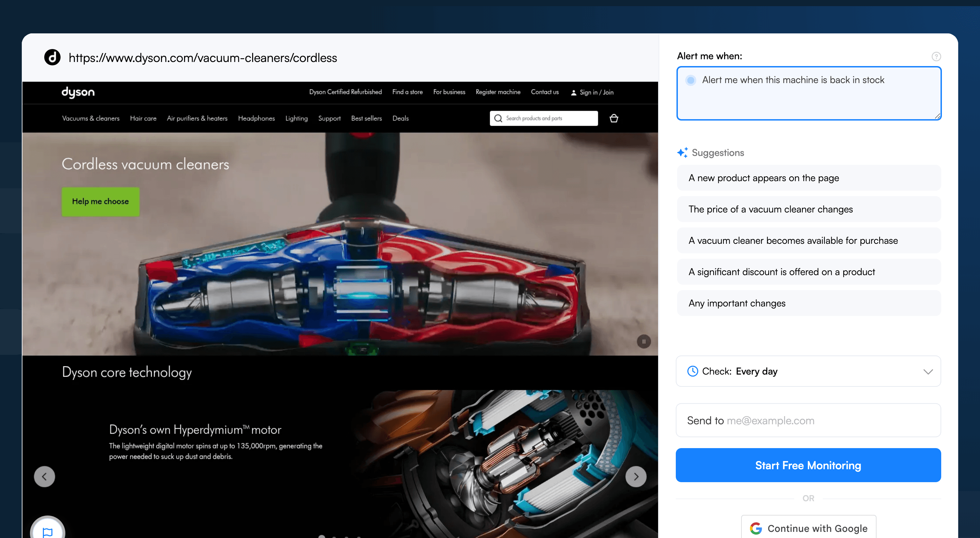Select suggestion price of vacuum cleaner changes
The height and width of the screenshot is (538, 980).
click(809, 209)
